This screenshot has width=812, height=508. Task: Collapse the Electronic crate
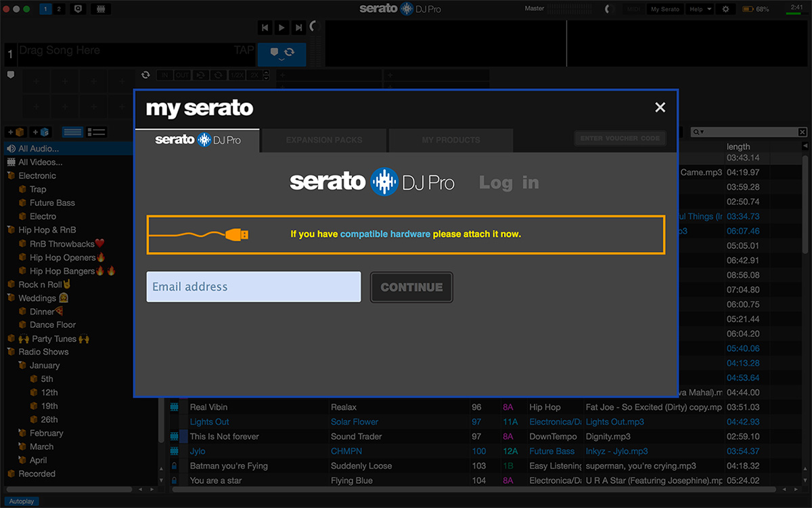(11, 175)
